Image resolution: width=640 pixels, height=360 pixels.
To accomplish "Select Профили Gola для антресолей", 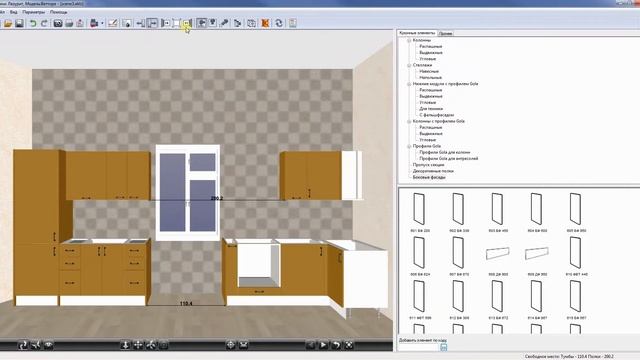I will click(x=449, y=158).
